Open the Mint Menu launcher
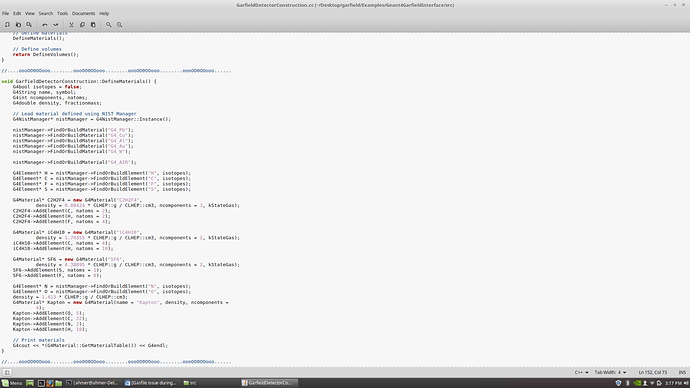This screenshot has width=690, height=388. pyautogui.click(x=12, y=383)
